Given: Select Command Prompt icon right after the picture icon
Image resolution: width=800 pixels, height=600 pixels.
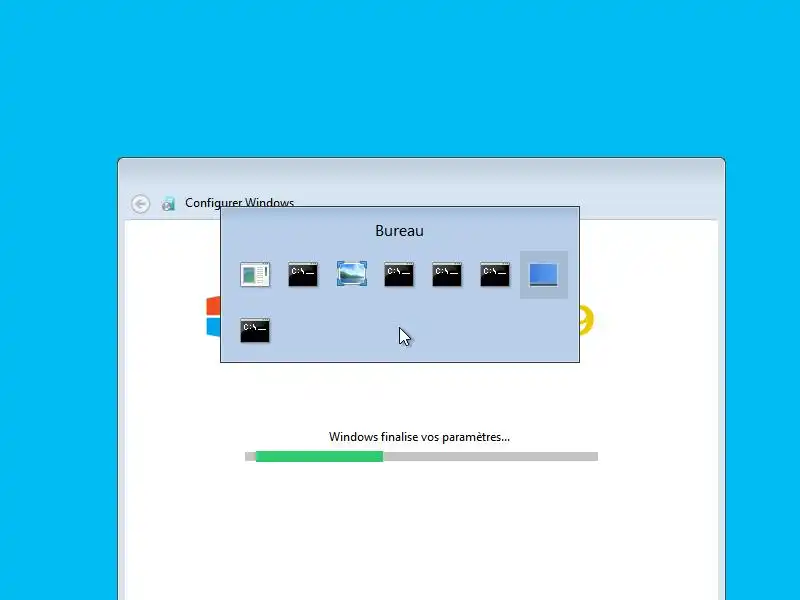Looking at the screenshot, I should [399, 274].
